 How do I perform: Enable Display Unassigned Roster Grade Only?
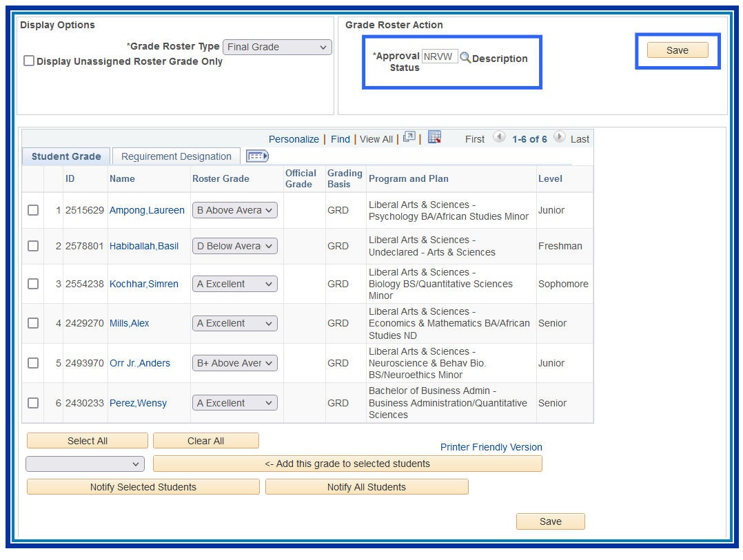tap(29, 61)
